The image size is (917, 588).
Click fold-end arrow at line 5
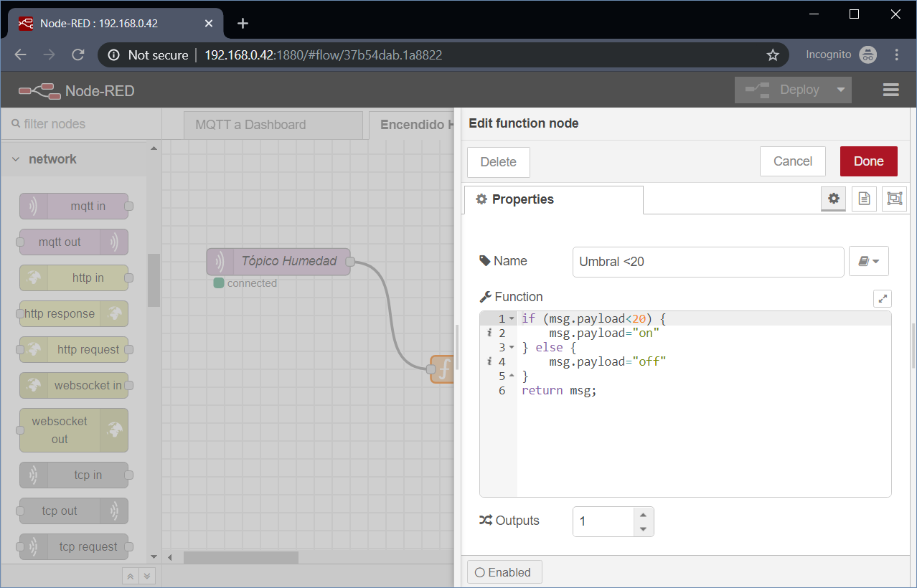click(512, 376)
